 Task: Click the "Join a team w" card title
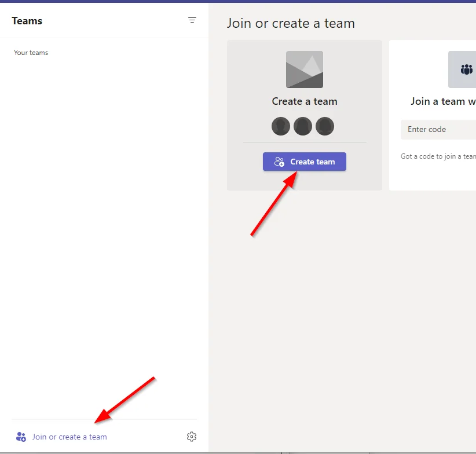point(443,101)
